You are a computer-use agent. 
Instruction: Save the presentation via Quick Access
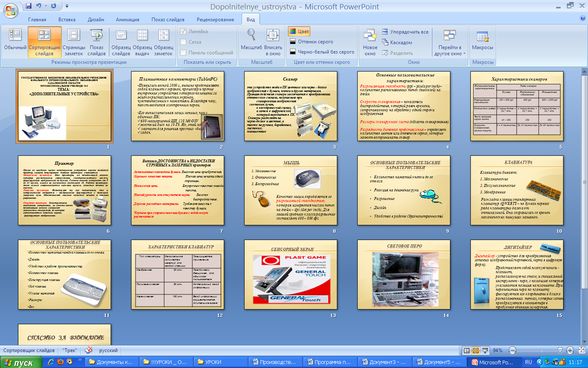pyautogui.click(x=29, y=6)
